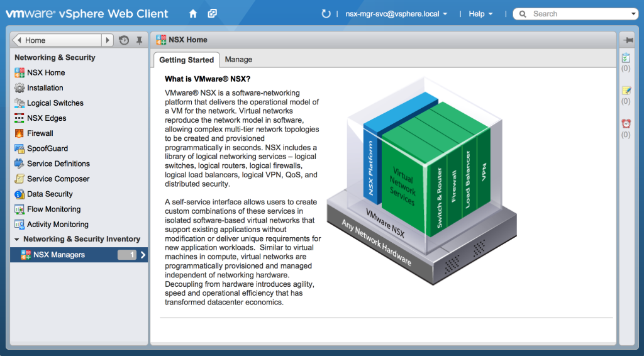Viewport: 644px width, 356px height.
Task: Click the Activity Monitoring icon
Action: pos(19,225)
